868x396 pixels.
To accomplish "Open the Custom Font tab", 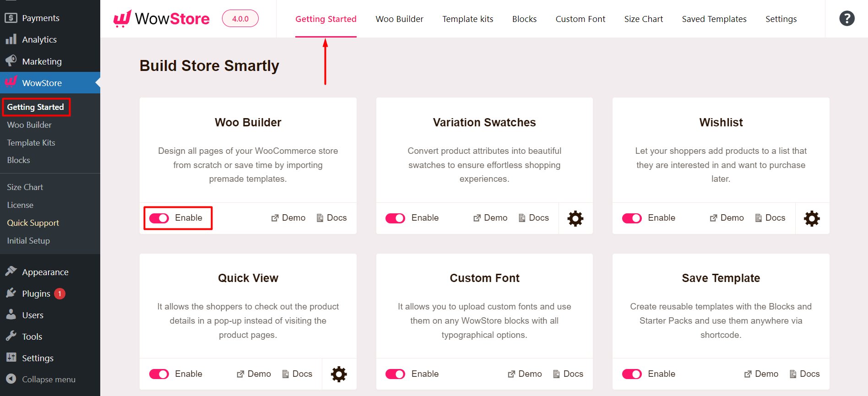I will point(580,19).
